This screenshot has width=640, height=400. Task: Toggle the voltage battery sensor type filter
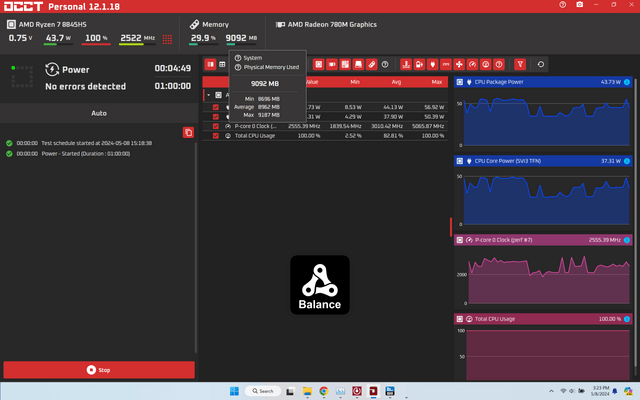[419, 64]
